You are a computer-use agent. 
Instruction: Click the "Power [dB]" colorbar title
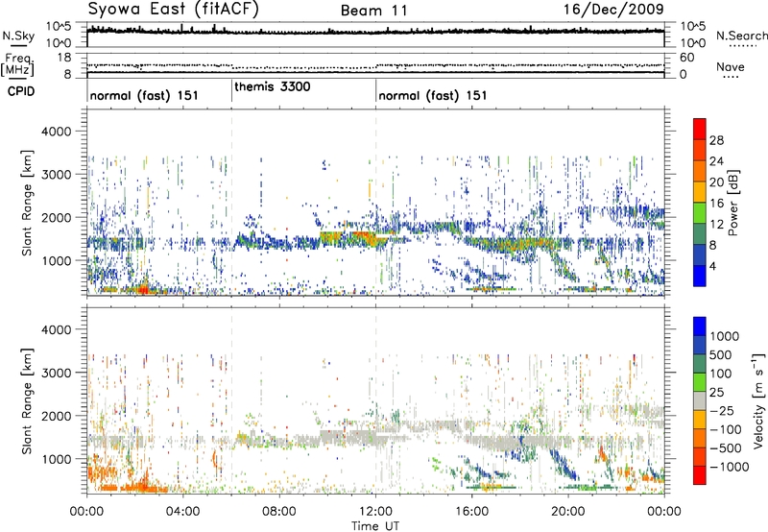[732, 203]
